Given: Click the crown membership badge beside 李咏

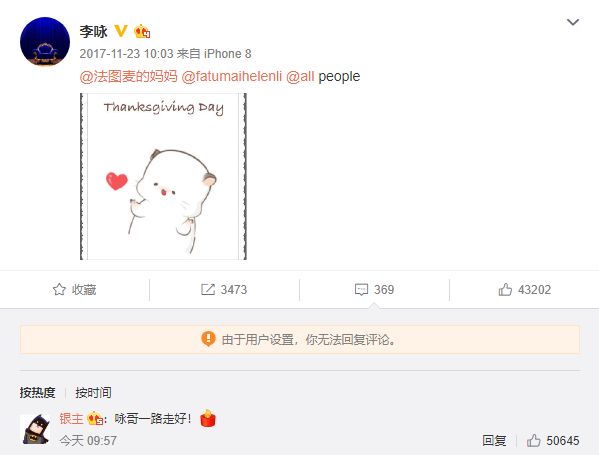Looking at the screenshot, I should pos(142,31).
